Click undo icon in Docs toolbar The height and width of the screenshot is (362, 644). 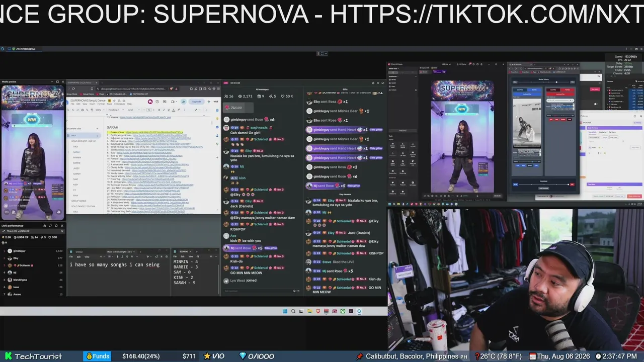click(73, 110)
